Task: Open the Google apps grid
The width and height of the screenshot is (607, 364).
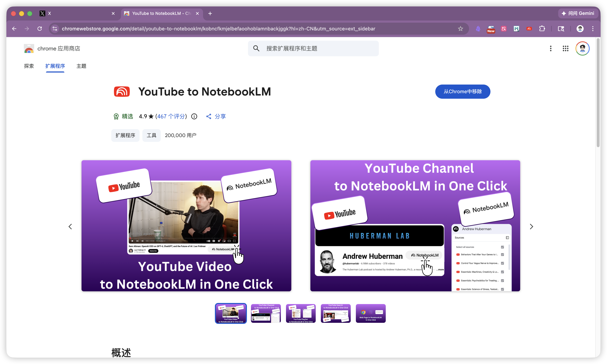Action: 565,49
